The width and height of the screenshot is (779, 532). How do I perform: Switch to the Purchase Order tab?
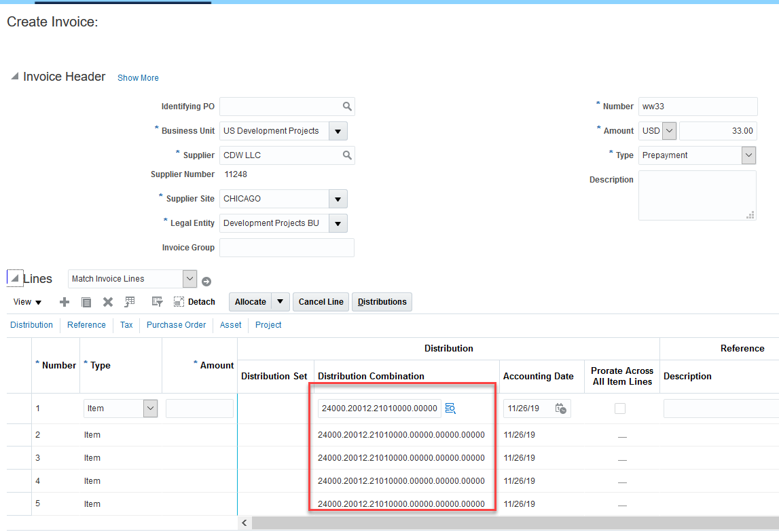coord(176,325)
